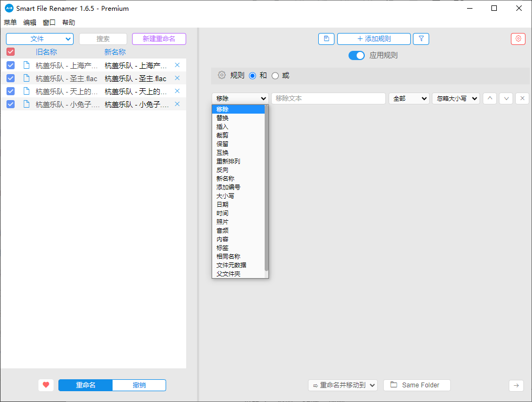Click the 重命名 button
532x402 pixels.
(x=86, y=385)
